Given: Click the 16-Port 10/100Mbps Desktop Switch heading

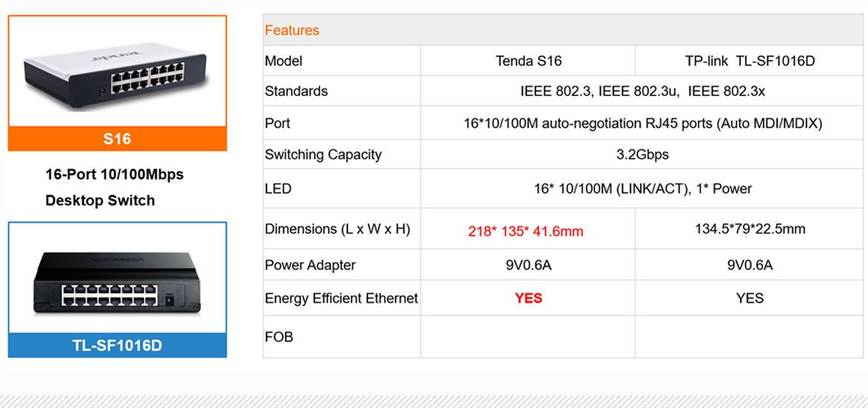Looking at the screenshot, I should click(114, 187).
